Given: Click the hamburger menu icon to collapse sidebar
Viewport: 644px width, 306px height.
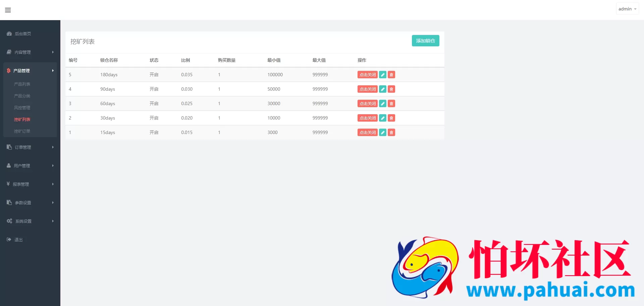Looking at the screenshot, I should pyautogui.click(x=8, y=10).
